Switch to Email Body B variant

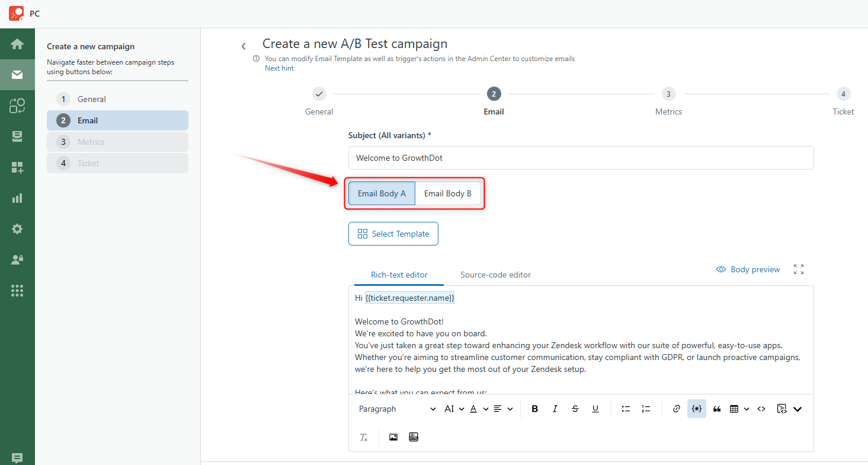point(448,193)
